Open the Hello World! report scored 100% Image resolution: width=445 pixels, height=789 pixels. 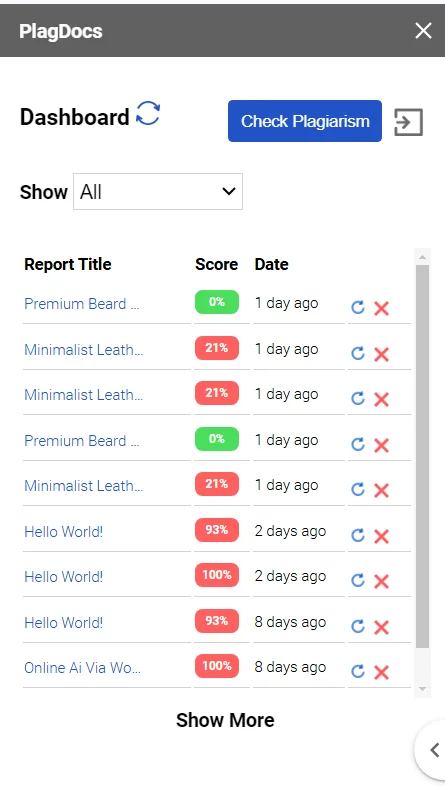pos(63,577)
